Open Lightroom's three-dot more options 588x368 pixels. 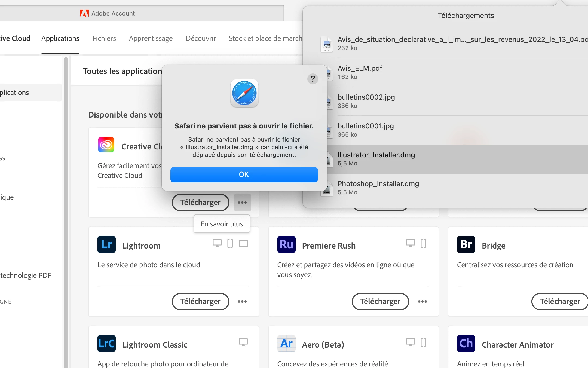(242, 302)
